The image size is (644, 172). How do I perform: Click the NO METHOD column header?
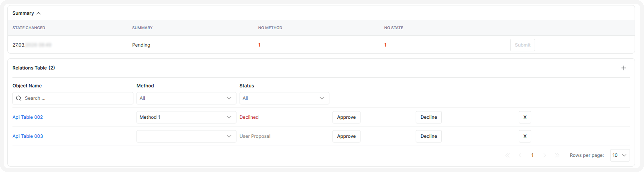[270, 28]
